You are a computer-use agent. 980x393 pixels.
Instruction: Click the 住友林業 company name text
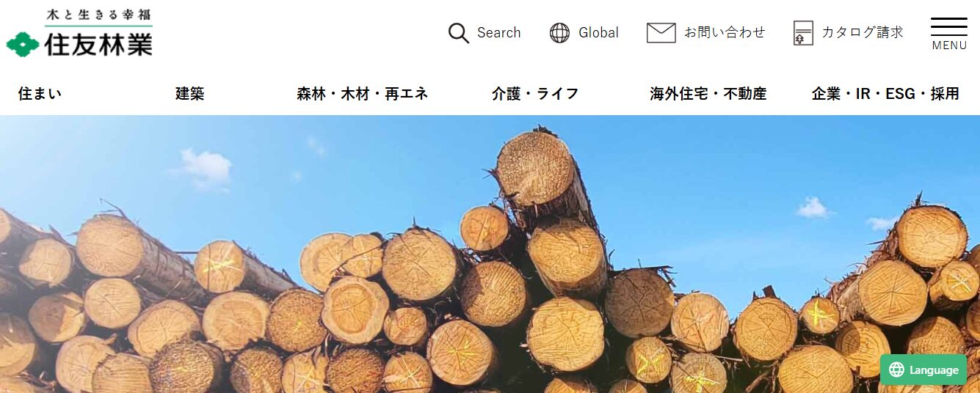coord(98,45)
